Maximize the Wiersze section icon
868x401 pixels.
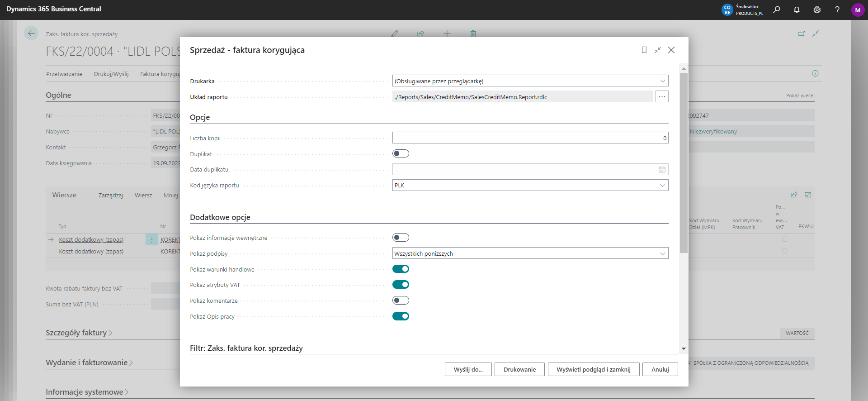coord(808,195)
